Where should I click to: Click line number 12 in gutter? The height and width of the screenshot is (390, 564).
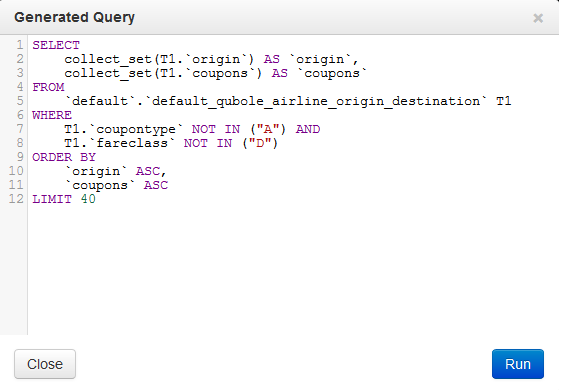tap(16, 199)
